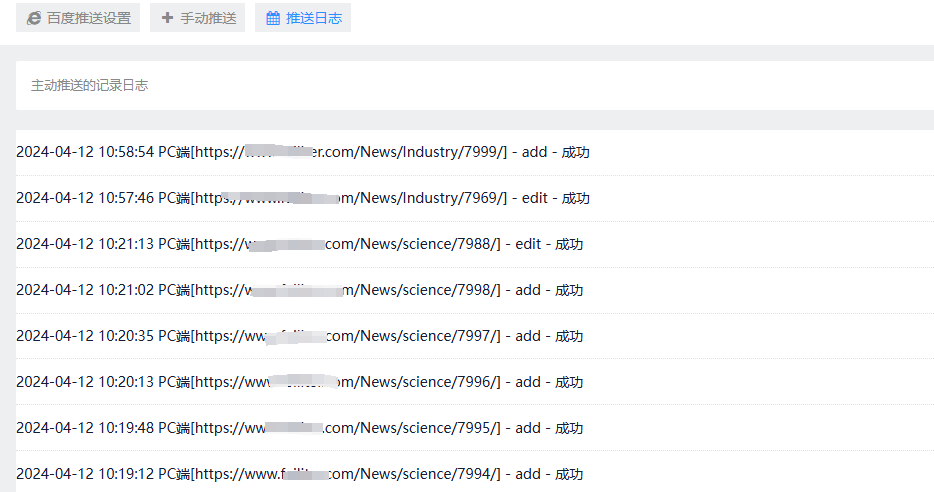Select the 推送日志 tab
The width and height of the screenshot is (934, 492).
coord(303,18)
